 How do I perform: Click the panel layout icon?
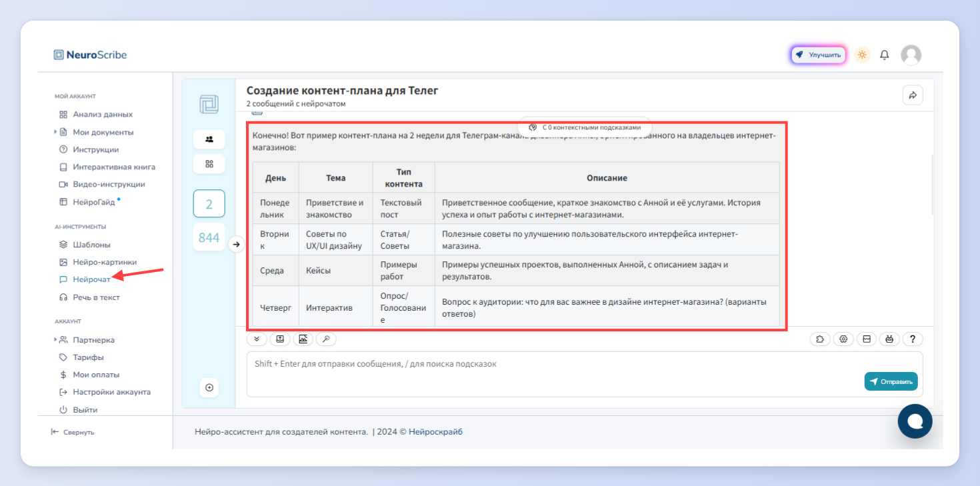pyautogui.click(x=867, y=339)
